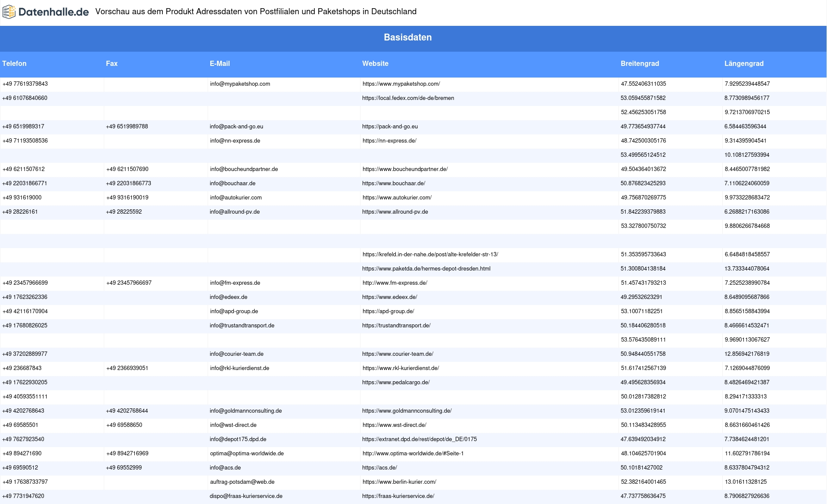Screen dimensions: 827x504
Task: Select phone number +49 77619379843
Action: pos(25,84)
